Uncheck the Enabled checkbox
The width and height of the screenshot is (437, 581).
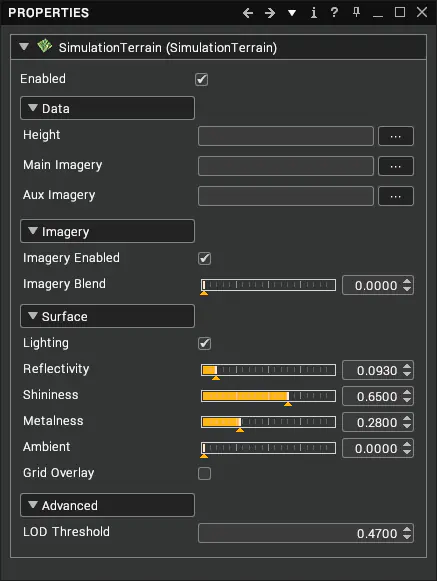click(202, 79)
